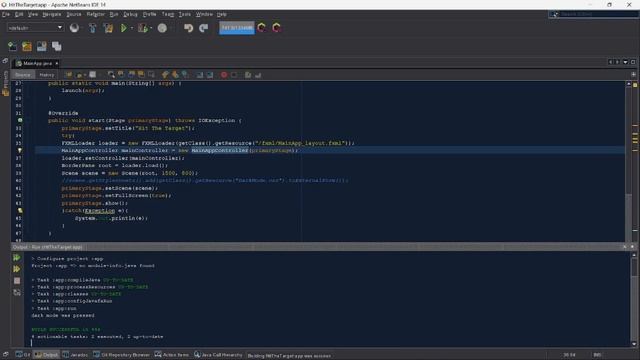640x360 pixels.
Task: Open the File menu
Action: (6, 14)
